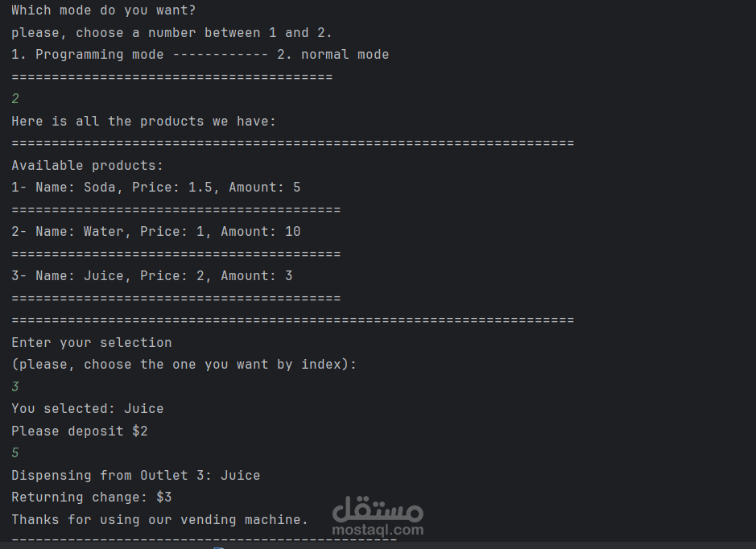Click the "Enter your selection" prompt
The height and width of the screenshot is (549, 756).
click(x=91, y=343)
